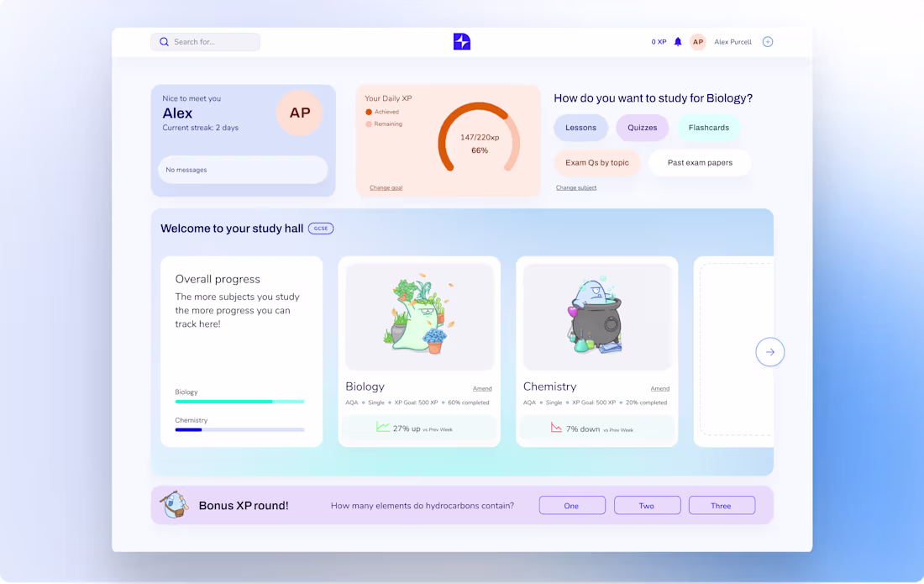Click the Biology card title
Image resolution: width=924 pixels, height=584 pixels.
pyautogui.click(x=365, y=387)
